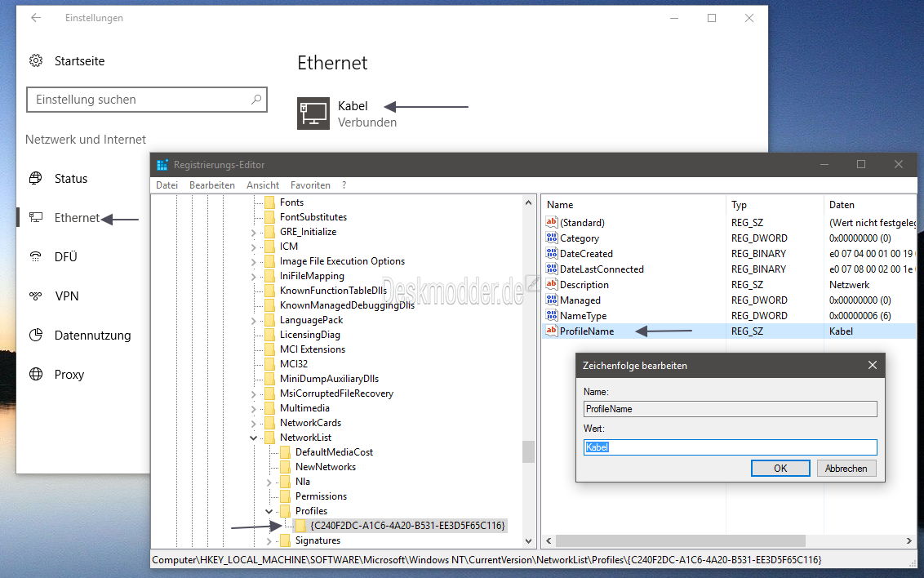Click the DFÜ dial-up icon
The height and width of the screenshot is (578, 924).
[36, 256]
